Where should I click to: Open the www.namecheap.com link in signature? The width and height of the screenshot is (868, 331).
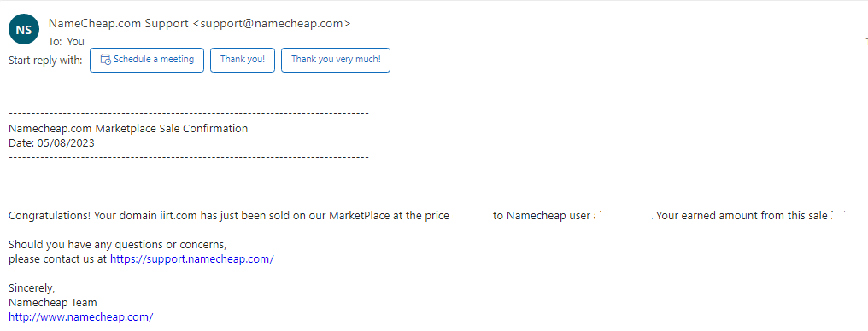tap(81, 316)
